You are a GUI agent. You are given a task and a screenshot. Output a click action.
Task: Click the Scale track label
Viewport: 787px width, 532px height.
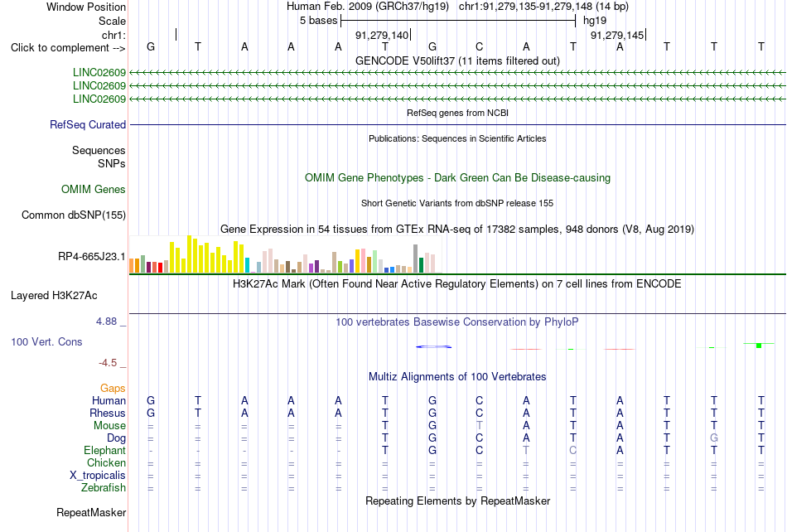pyautogui.click(x=112, y=21)
